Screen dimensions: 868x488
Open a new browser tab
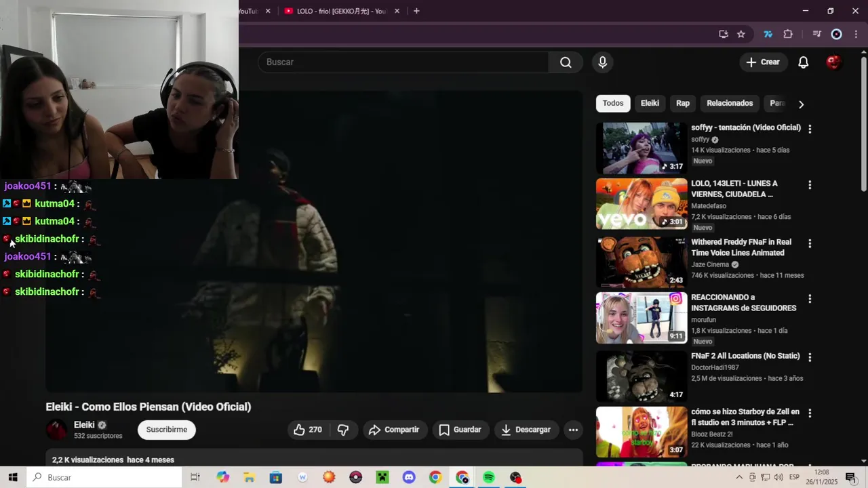point(416,11)
